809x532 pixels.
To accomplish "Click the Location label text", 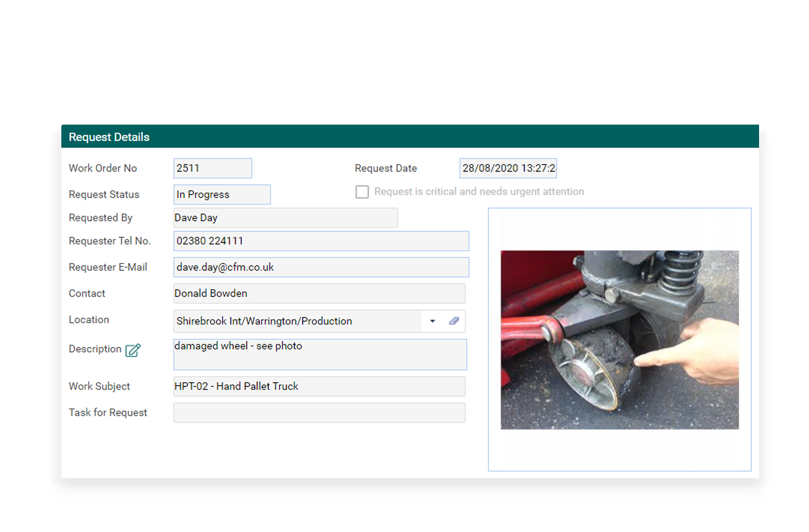I will [x=89, y=319].
